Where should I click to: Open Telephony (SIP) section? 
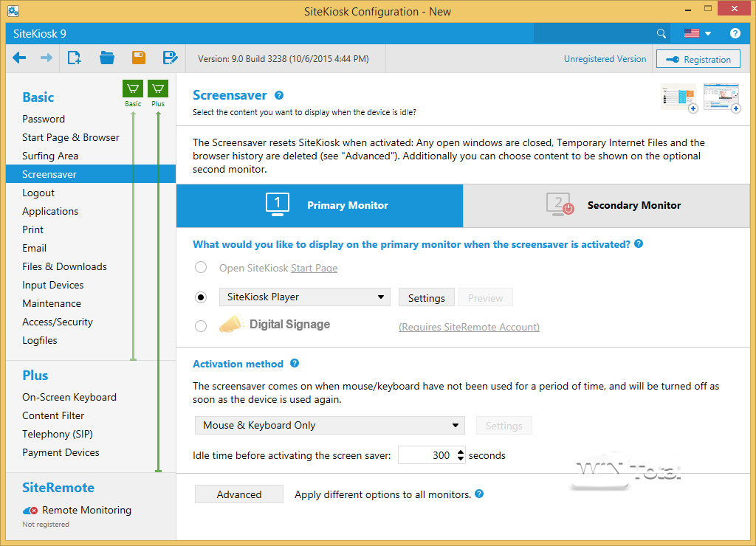58,434
